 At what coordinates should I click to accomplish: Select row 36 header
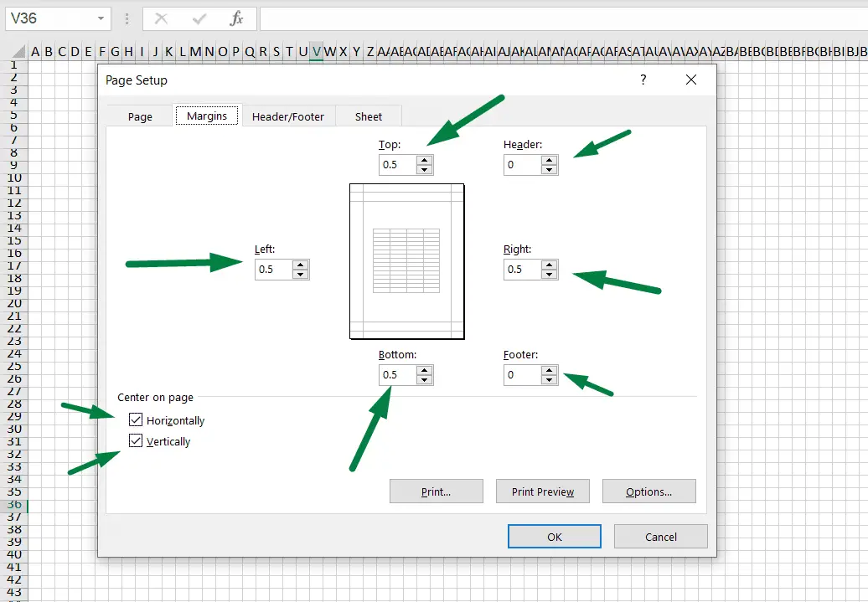tap(14, 505)
